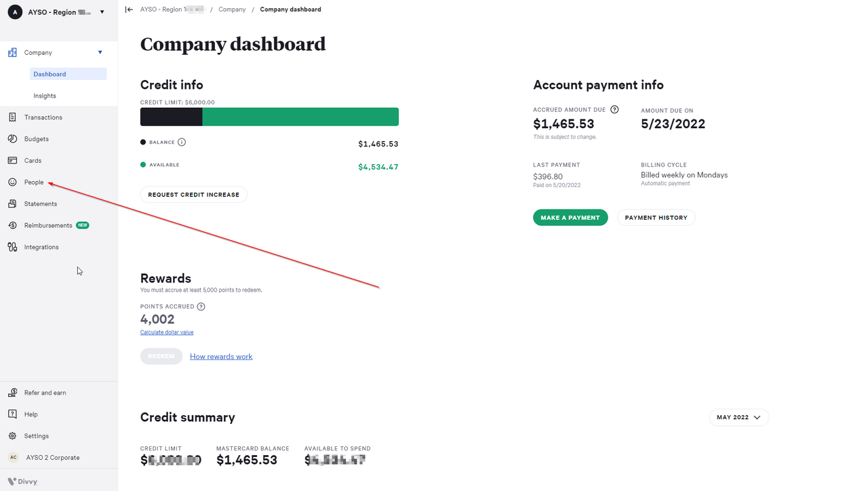Image resolution: width=868 pixels, height=491 pixels.
Task: Click the Reimbursements dollar icon
Action: (x=12, y=226)
